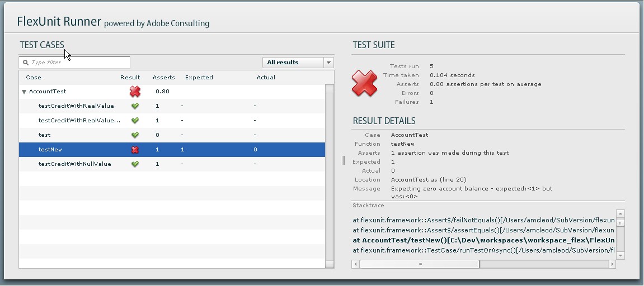Select the truncated testCreditWithRealValue... row
644x286 pixels.
click(172, 121)
